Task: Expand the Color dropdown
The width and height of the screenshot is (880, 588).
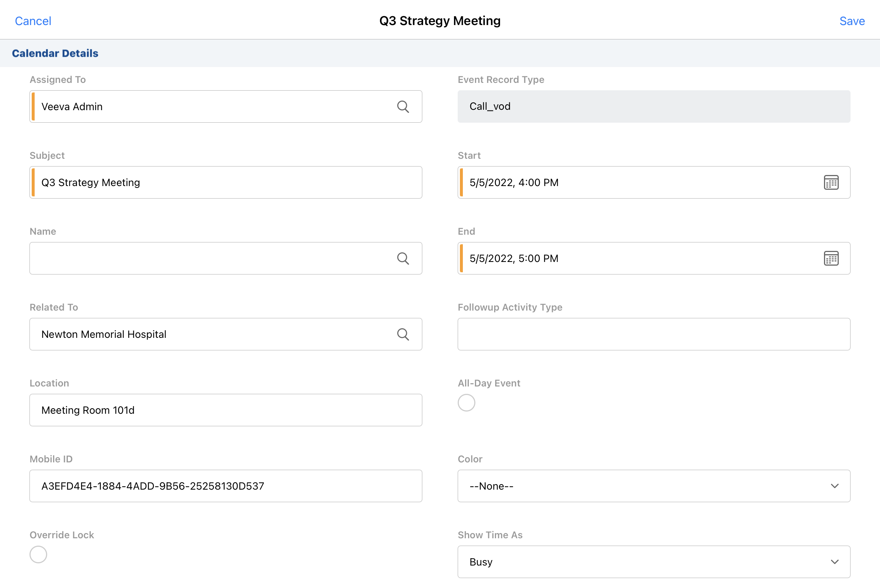Action: (653, 486)
